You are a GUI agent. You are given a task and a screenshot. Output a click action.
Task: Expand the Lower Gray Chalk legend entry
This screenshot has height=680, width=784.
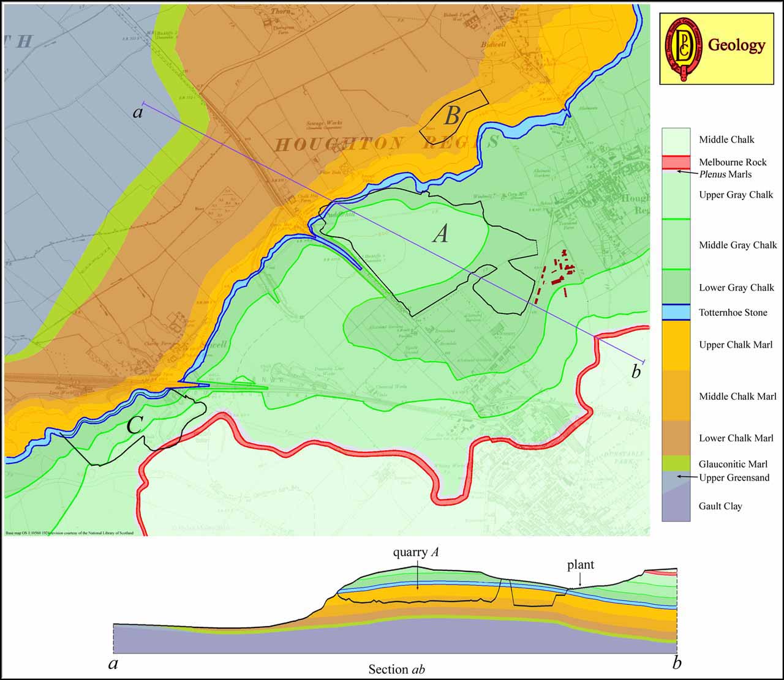click(675, 286)
